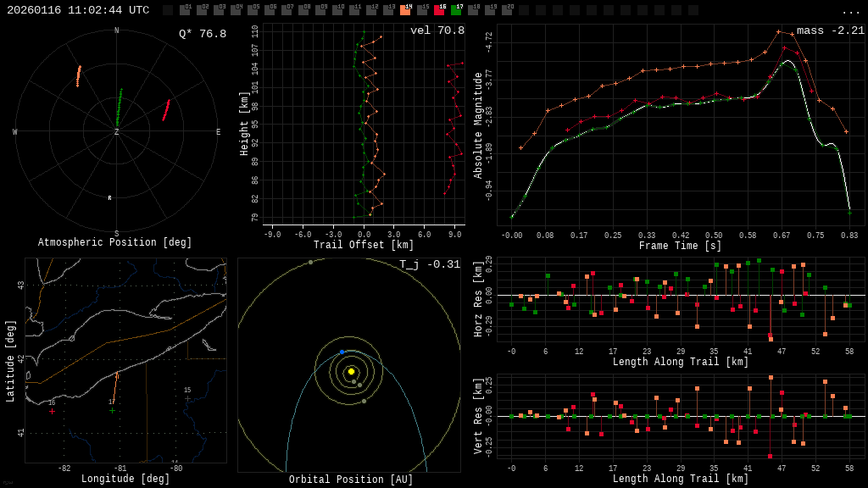Select station 15 box

(422, 10)
